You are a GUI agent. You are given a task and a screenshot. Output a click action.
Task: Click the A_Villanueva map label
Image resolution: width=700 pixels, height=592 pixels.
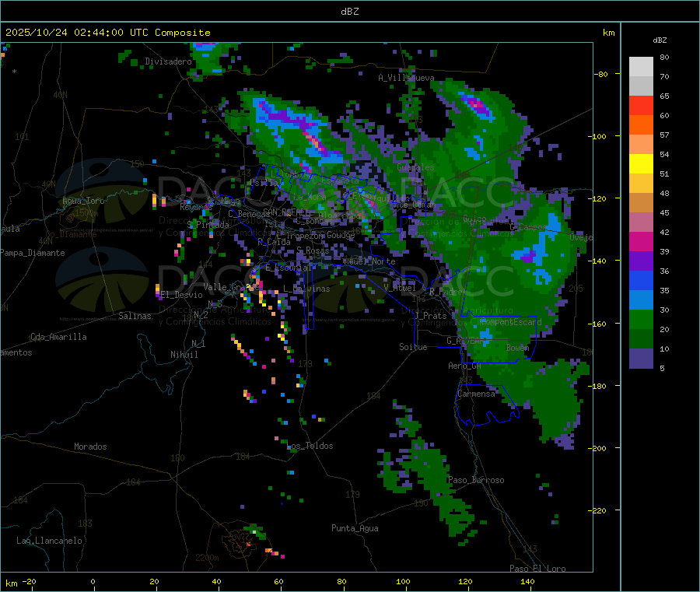click(x=406, y=78)
